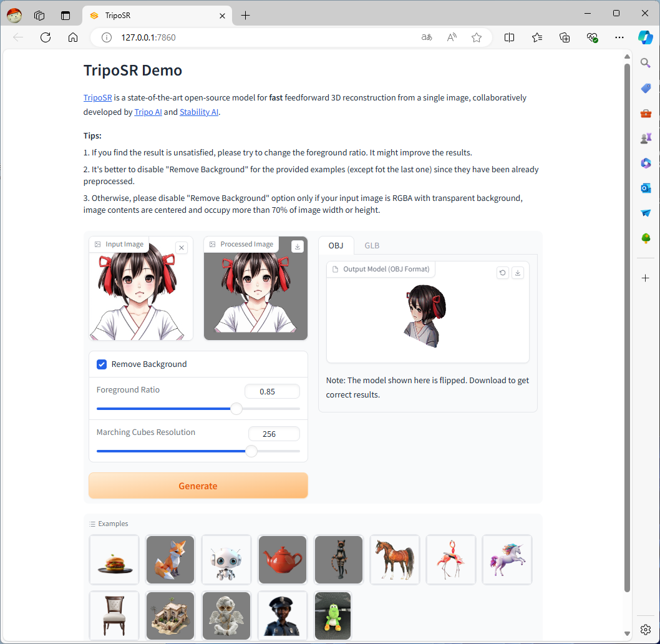Go to the browser home page
The image size is (660, 644).
(x=73, y=37)
